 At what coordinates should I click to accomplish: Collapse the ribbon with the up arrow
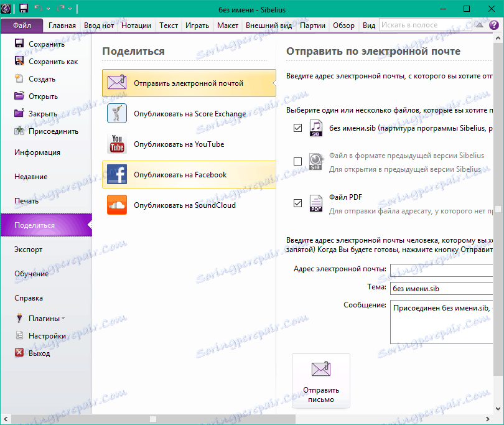(480, 25)
